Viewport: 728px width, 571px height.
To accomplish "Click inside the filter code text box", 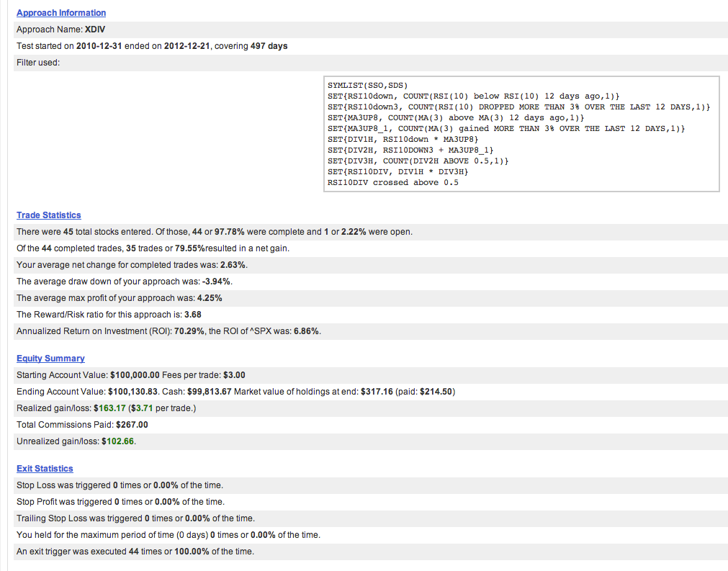I will (522, 134).
